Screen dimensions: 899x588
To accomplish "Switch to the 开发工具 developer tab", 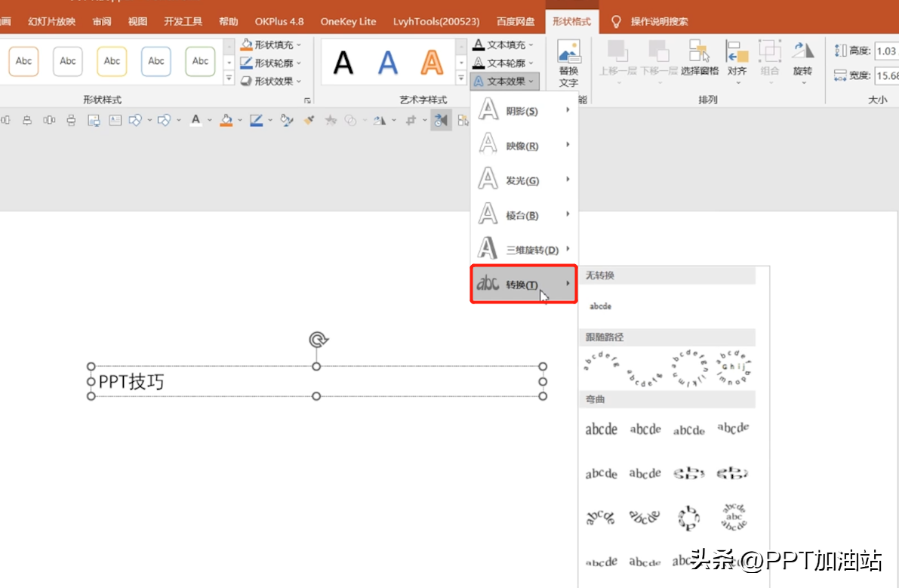I will tap(183, 21).
